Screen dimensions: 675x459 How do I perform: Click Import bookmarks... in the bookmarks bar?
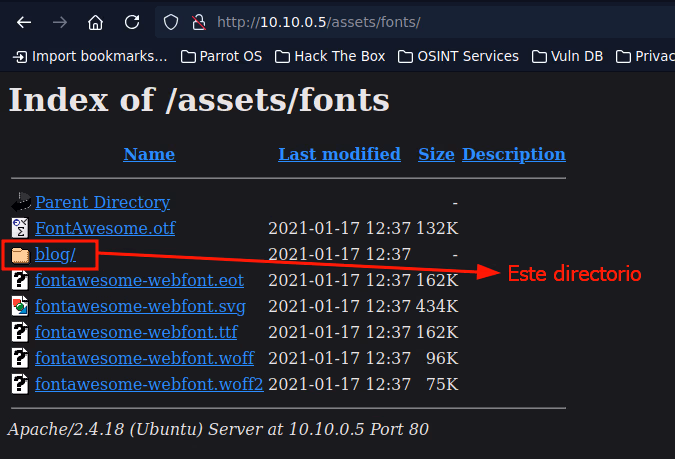pos(90,56)
